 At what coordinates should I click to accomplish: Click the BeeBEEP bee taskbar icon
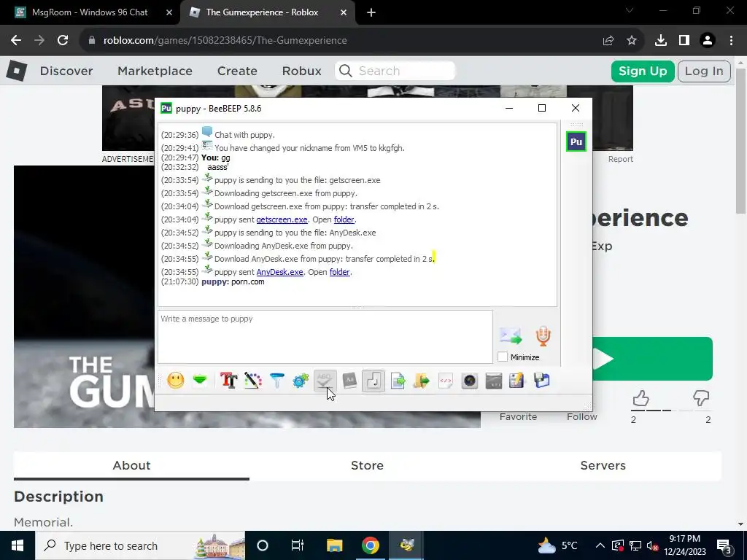tap(406, 545)
